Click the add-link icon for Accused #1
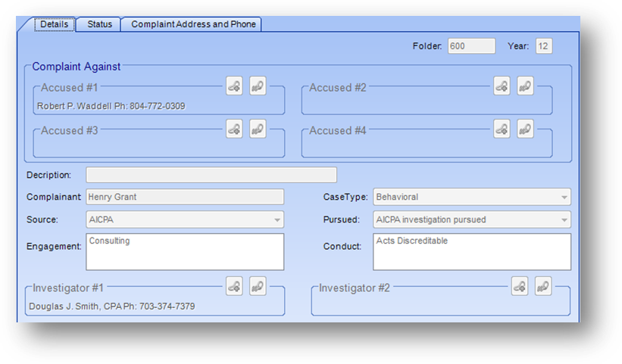This screenshot has height=364, width=622. click(x=234, y=86)
